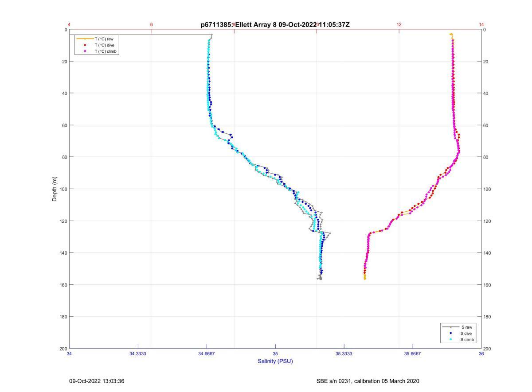Select the 'S raw' legend entry
Viewport: 532px width, 392px height.
pyautogui.click(x=466, y=327)
